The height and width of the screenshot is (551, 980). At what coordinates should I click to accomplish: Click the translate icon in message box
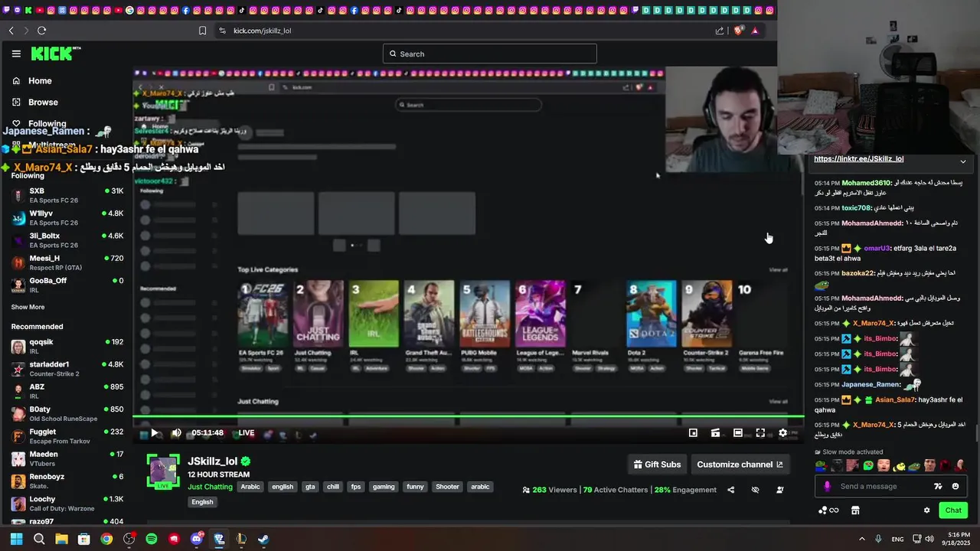(x=938, y=486)
